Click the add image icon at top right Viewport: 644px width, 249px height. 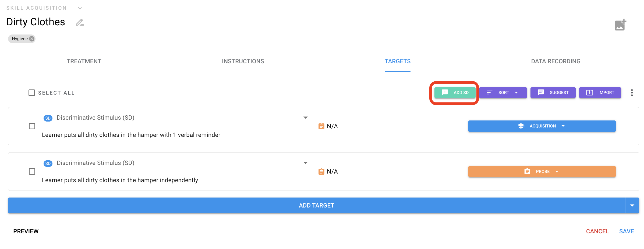point(620,25)
